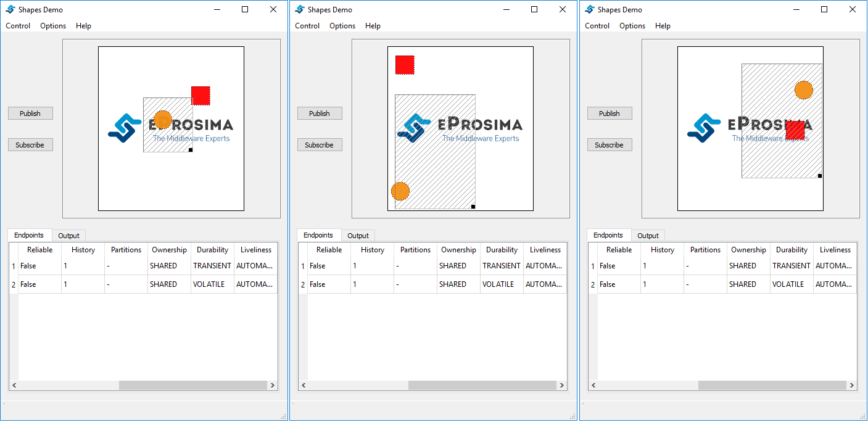Select row header 2 in right window table
Image resolution: width=868 pixels, height=422 pixels.
[x=593, y=284]
